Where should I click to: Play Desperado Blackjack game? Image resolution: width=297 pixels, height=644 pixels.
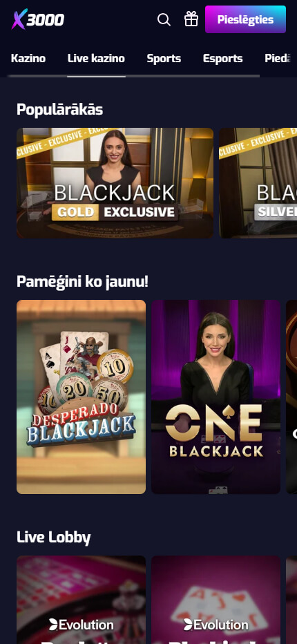81,397
